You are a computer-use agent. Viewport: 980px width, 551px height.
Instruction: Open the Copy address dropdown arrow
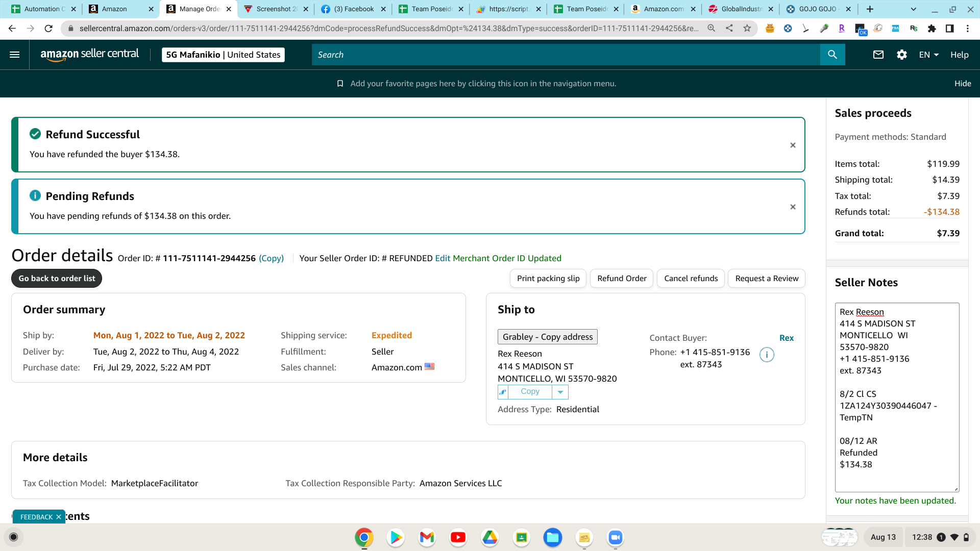(560, 392)
